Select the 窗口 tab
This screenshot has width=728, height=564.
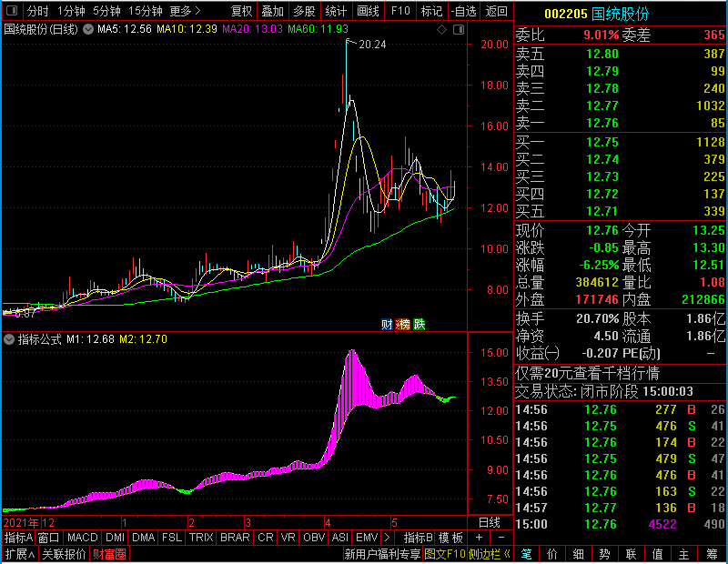pos(48,538)
